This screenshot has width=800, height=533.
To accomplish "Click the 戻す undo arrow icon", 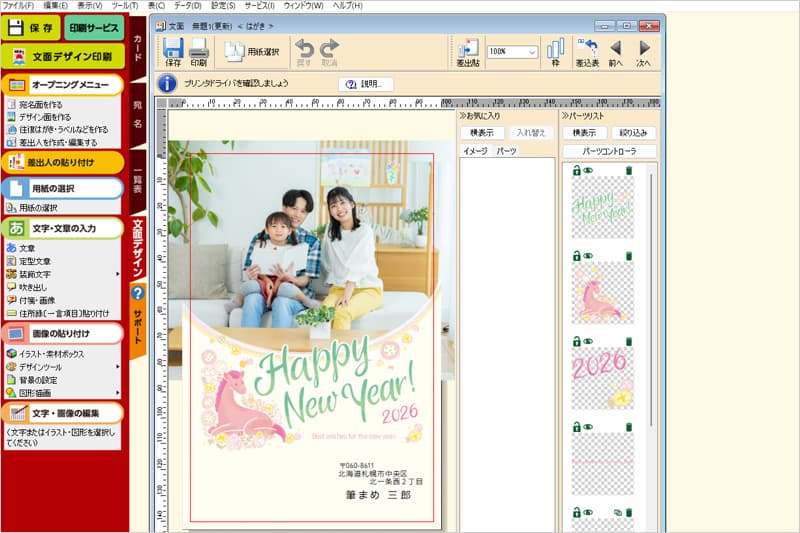I will pos(304,52).
